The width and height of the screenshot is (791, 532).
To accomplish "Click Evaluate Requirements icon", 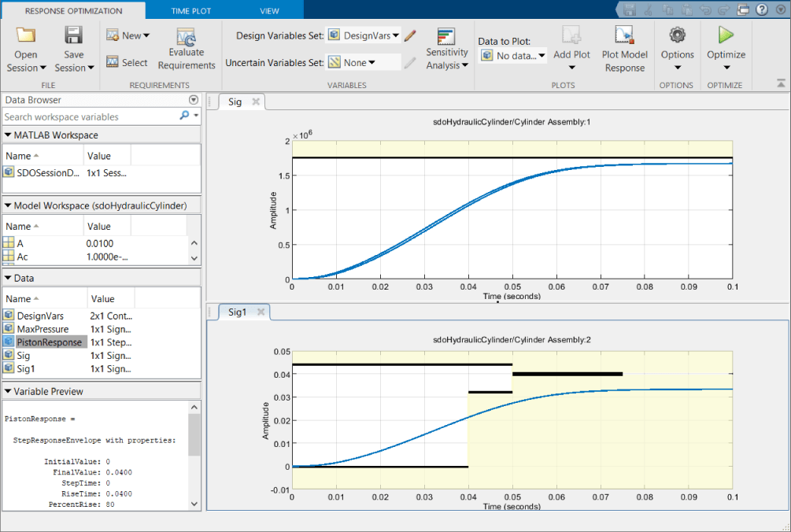I will (187, 39).
